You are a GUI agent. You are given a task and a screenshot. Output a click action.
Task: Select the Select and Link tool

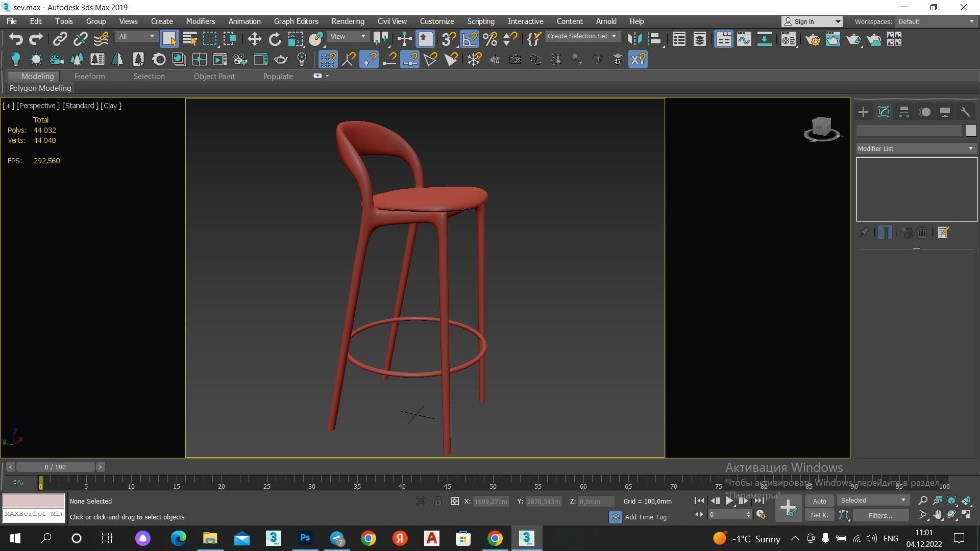point(60,39)
